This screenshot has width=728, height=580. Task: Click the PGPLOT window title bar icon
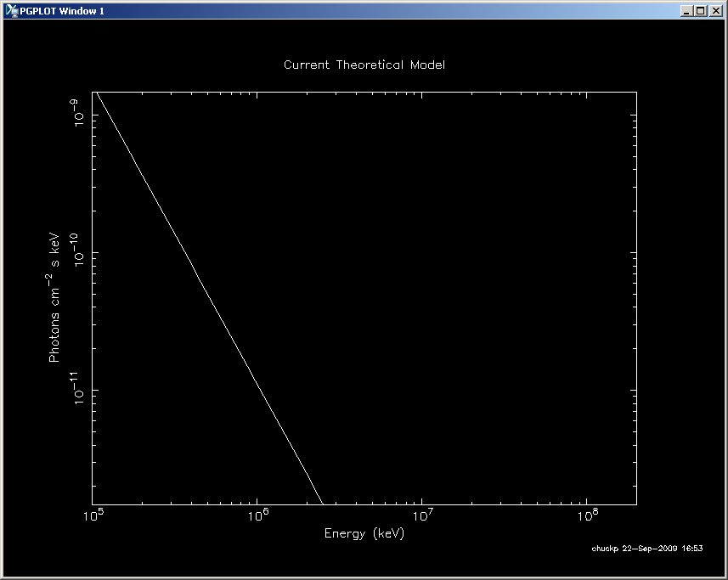pyautogui.click(x=12, y=11)
